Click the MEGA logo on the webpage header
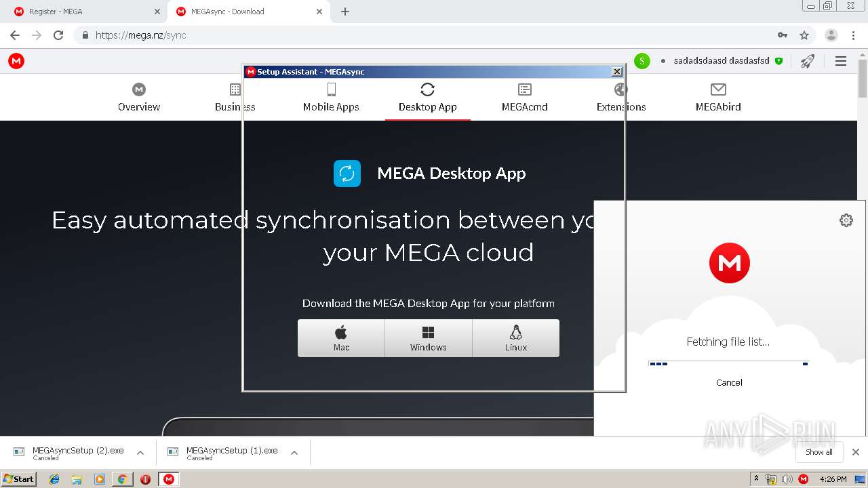Screen dimensions: 868x488 pos(16,61)
